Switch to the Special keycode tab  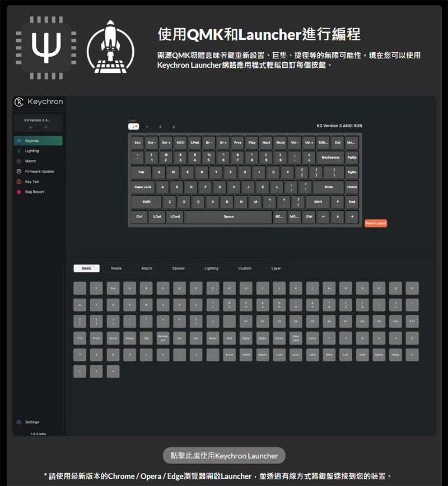pyautogui.click(x=178, y=269)
